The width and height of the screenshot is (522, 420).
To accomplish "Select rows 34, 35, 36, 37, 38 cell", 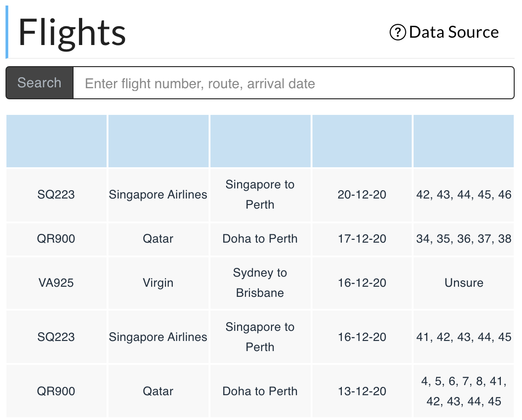I will click(464, 239).
